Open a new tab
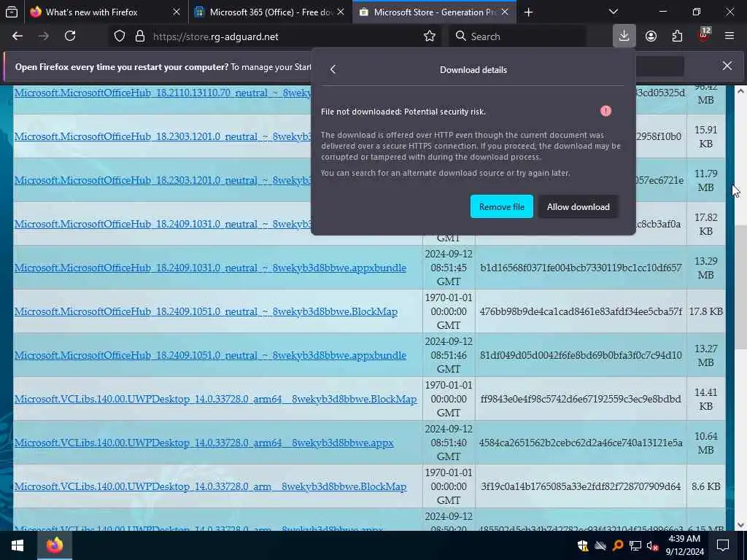Viewport: 747px width, 560px height. 528,12
